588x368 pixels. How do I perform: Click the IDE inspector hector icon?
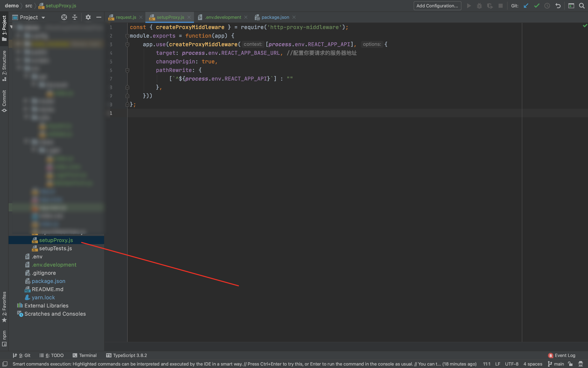click(x=581, y=364)
